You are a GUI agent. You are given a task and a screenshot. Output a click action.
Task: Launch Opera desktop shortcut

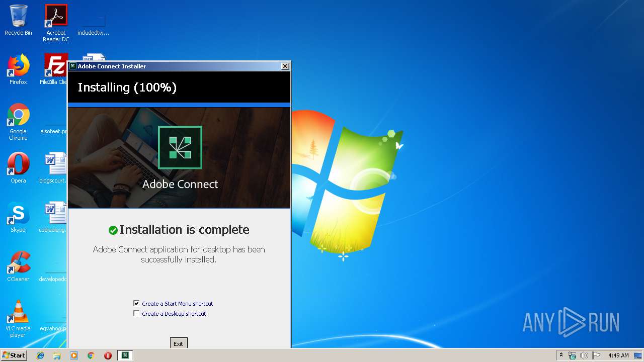(x=18, y=168)
